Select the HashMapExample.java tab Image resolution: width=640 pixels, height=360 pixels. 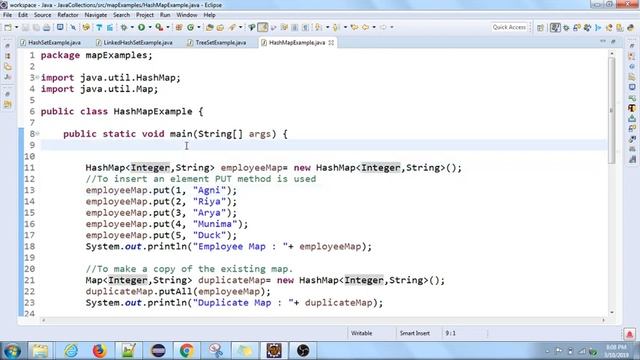point(297,42)
